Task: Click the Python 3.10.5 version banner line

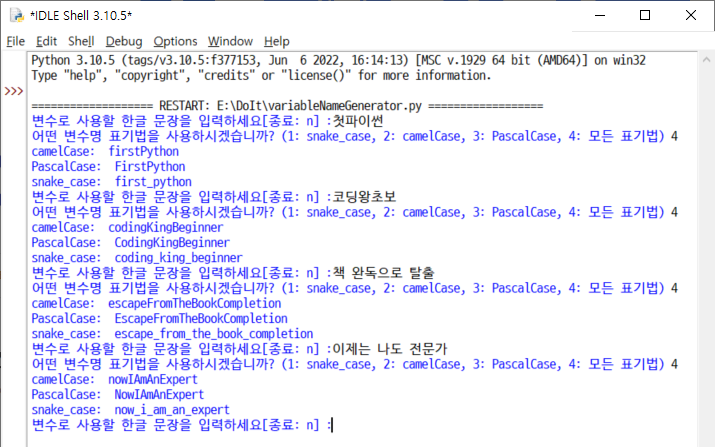Action: tap(338, 60)
